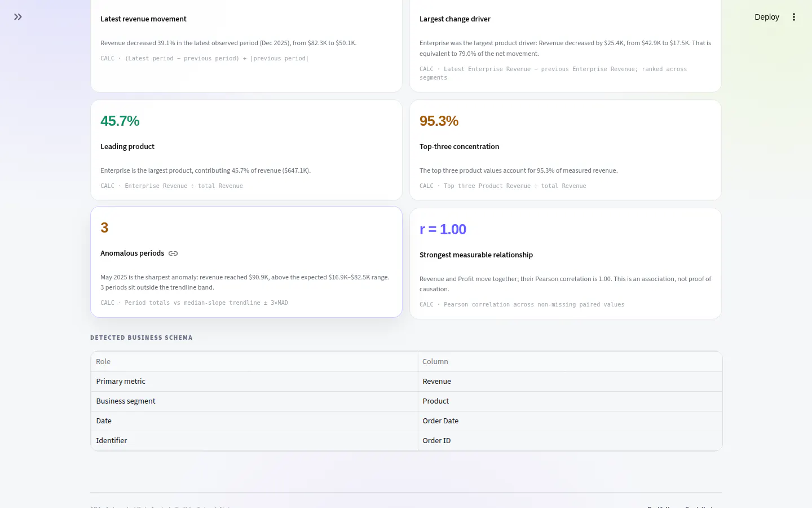This screenshot has height=508, width=812.
Task: Click the 45.7% metric value
Action: pos(120,121)
